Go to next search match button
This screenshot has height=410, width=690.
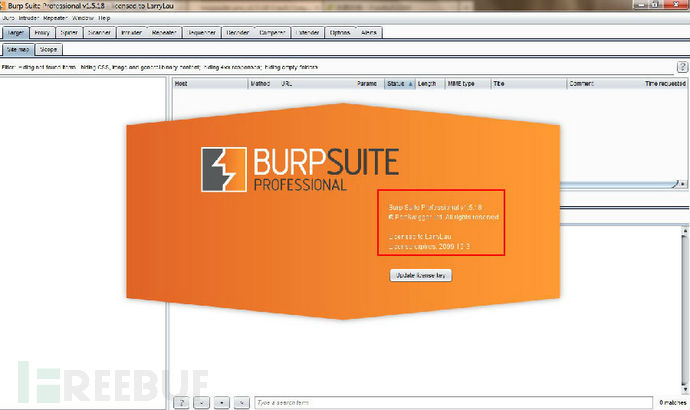tap(242, 402)
